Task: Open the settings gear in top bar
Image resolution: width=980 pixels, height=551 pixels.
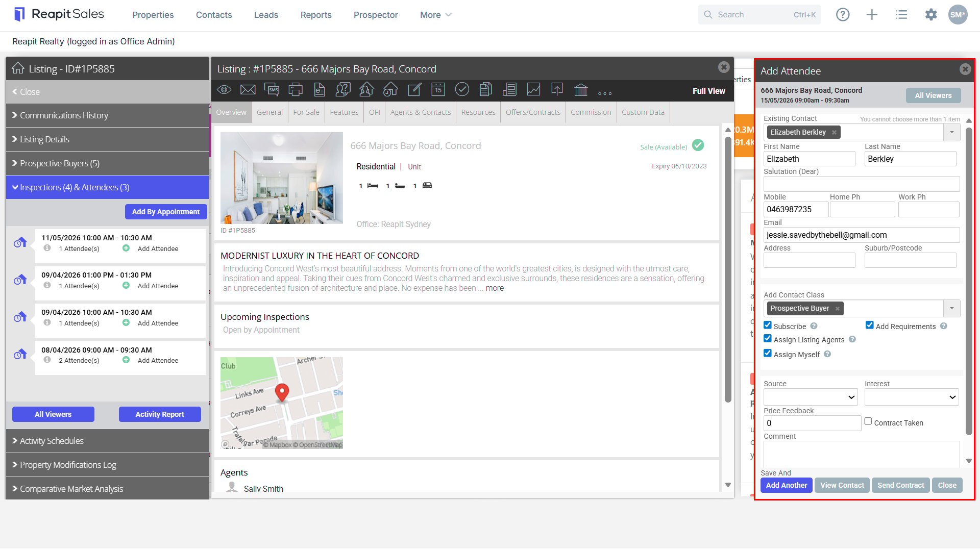Action: (931, 15)
